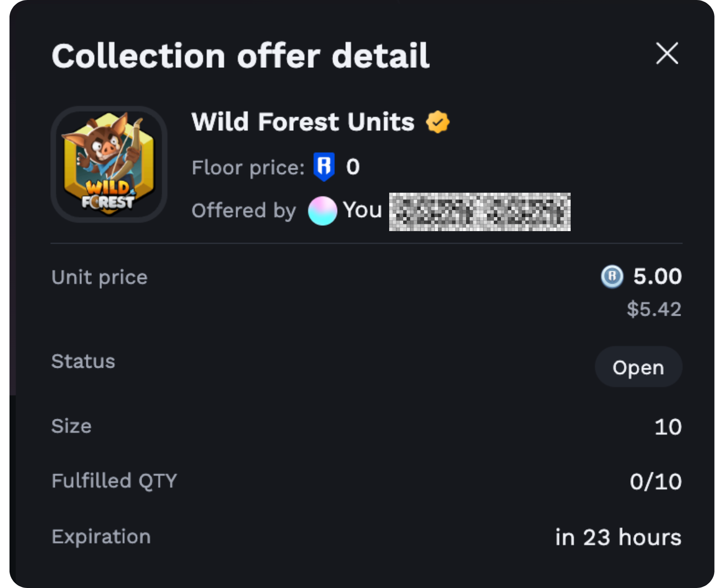This screenshot has width=724, height=588.
Task: Click the blurred wallet address
Action: click(x=479, y=212)
